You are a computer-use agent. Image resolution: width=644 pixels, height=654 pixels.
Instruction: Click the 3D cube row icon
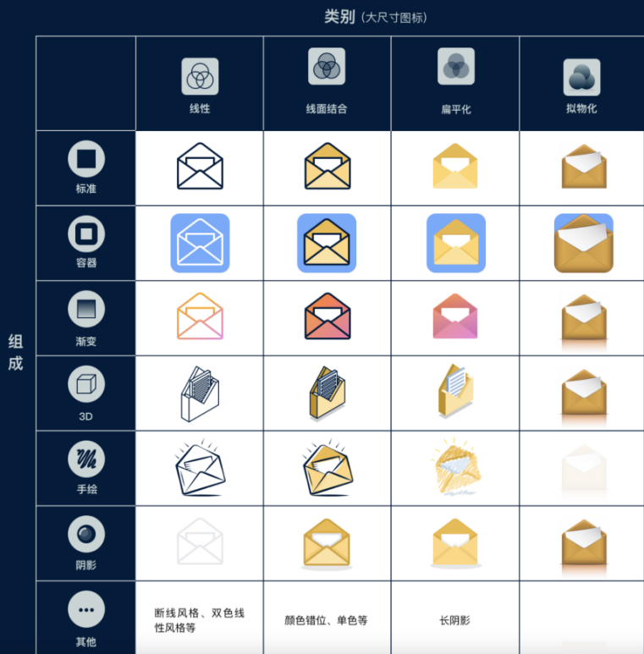coord(86,384)
